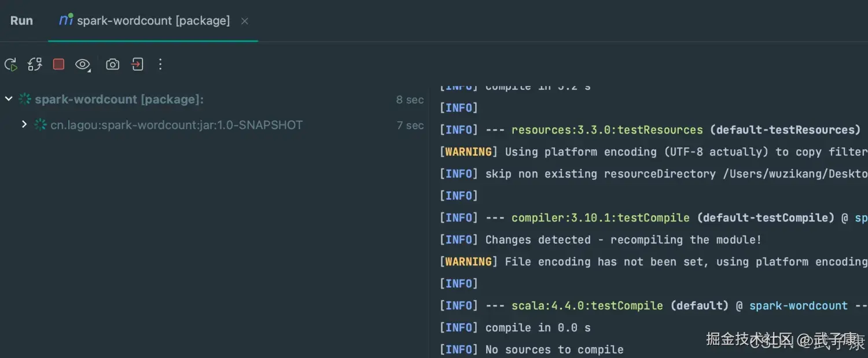This screenshot has height=358, width=868.
Task: Click the Run panel label
Action: [21, 21]
